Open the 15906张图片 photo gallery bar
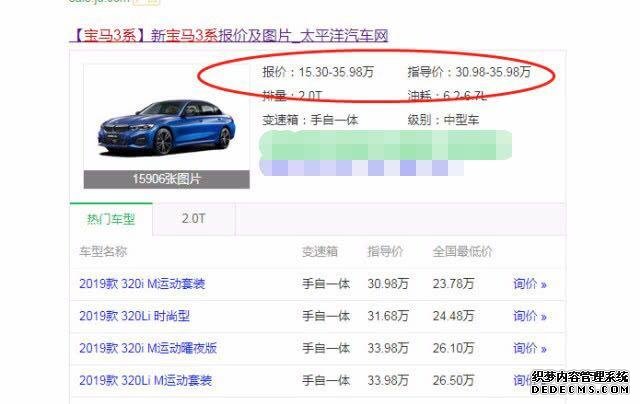Screen dimensions: 640x404 coord(167,179)
